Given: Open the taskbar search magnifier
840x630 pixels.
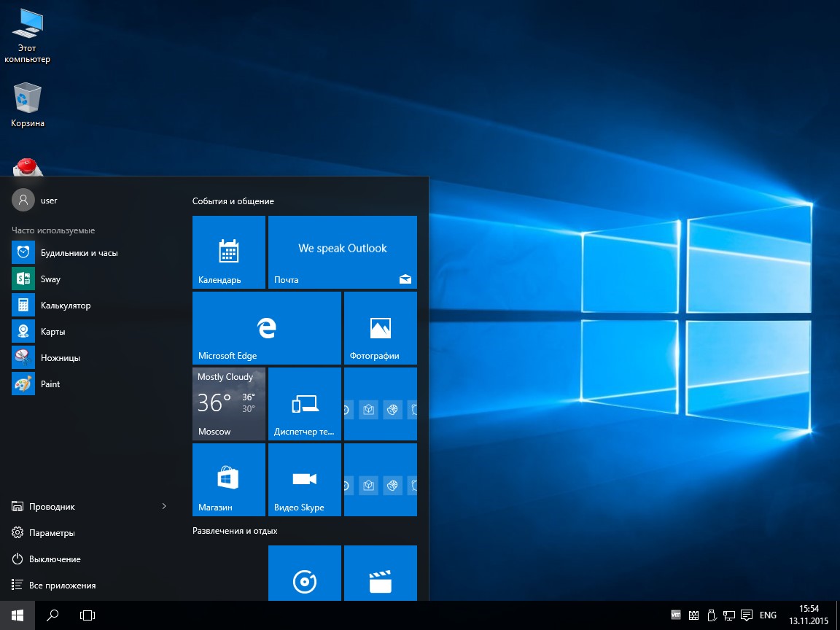Looking at the screenshot, I should (52, 615).
